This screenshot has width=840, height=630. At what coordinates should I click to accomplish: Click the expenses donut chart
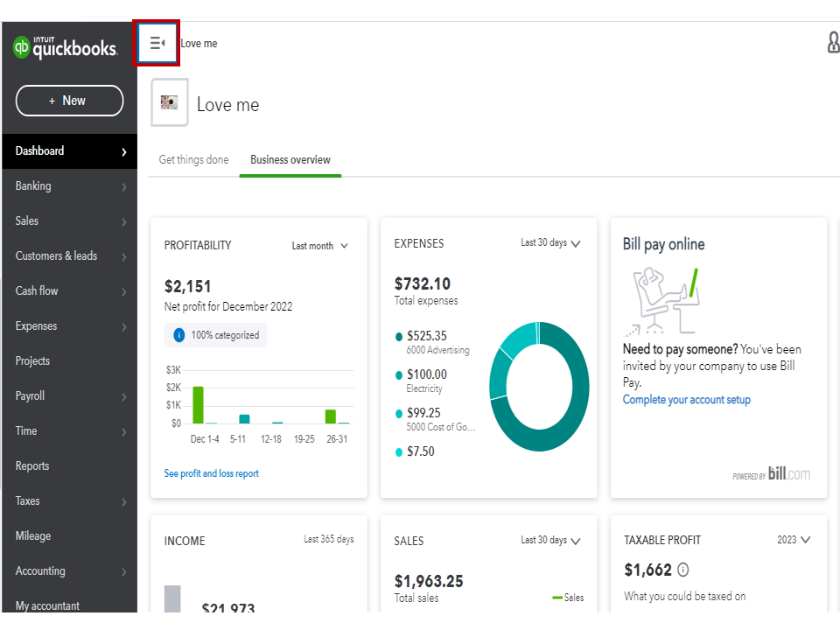click(x=539, y=387)
